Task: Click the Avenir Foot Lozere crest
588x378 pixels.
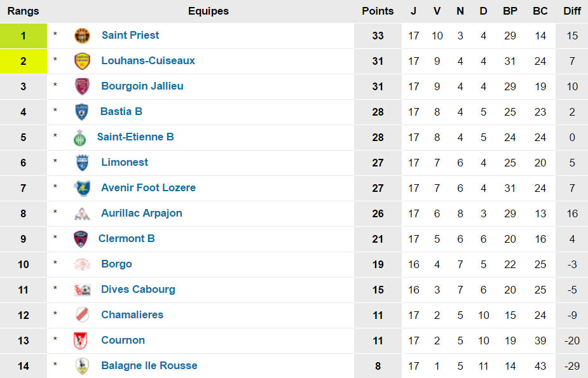Action: [82, 188]
